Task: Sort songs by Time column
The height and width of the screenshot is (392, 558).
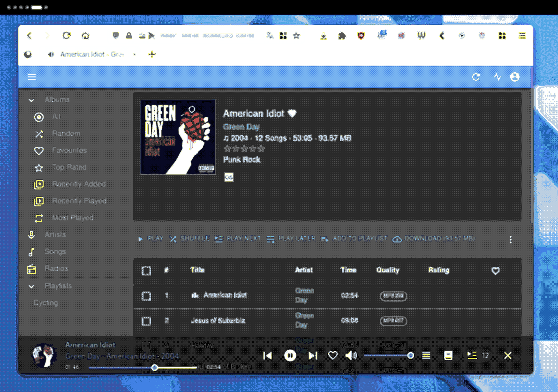Action: point(349,270)
